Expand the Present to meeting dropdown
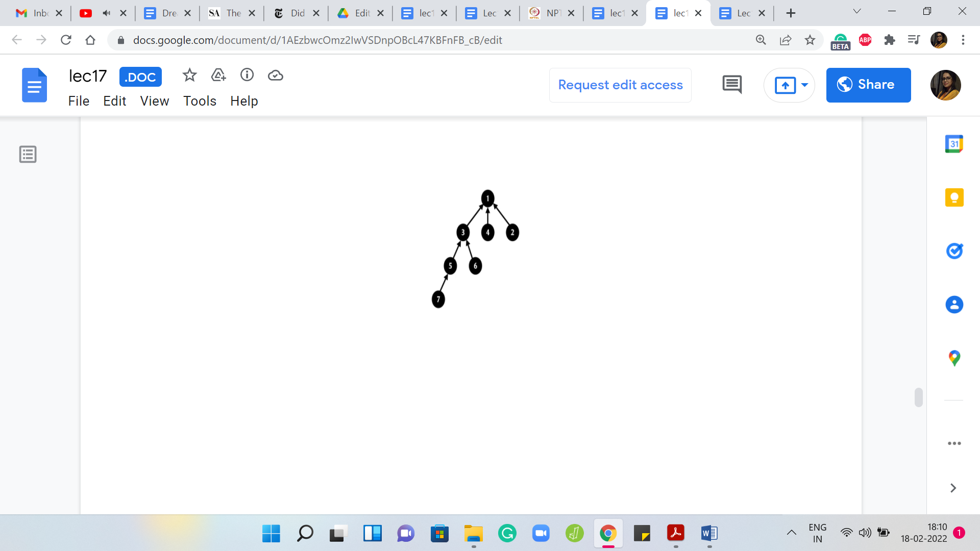 coord(805,85)
